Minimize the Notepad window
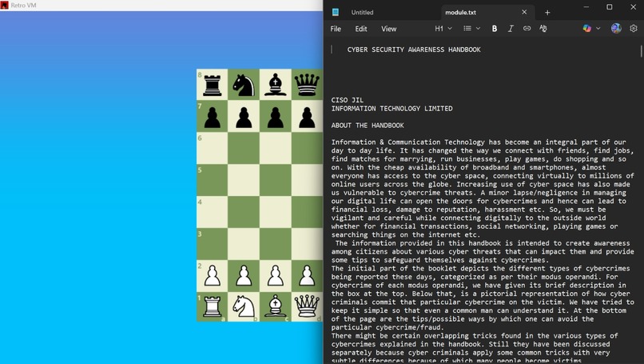Image resolution: width=644 pixels, height=364 pixels. [x=586, y=7]
